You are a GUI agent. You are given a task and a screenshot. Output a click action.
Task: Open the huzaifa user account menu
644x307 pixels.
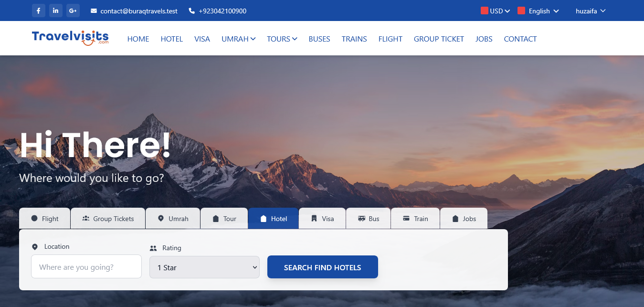click(x=591, y=11)
